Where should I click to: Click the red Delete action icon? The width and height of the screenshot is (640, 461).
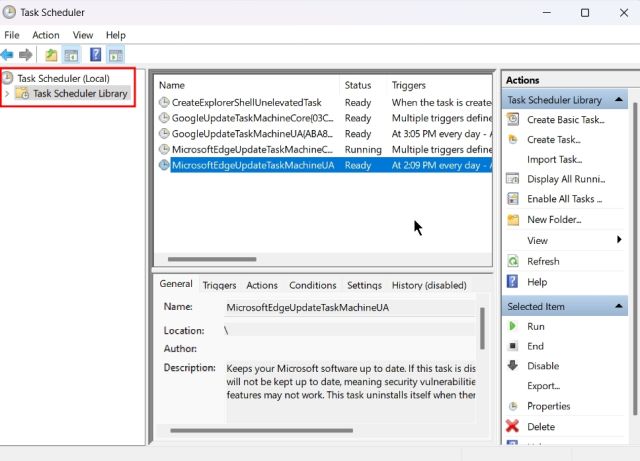(x=513, y=426)
